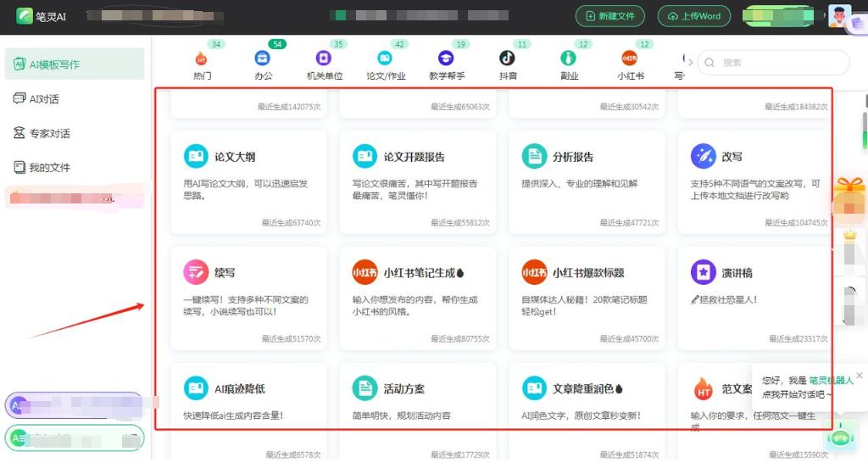Expand more categories with the right chevron
Screen dimensions: 868x468
690,62
